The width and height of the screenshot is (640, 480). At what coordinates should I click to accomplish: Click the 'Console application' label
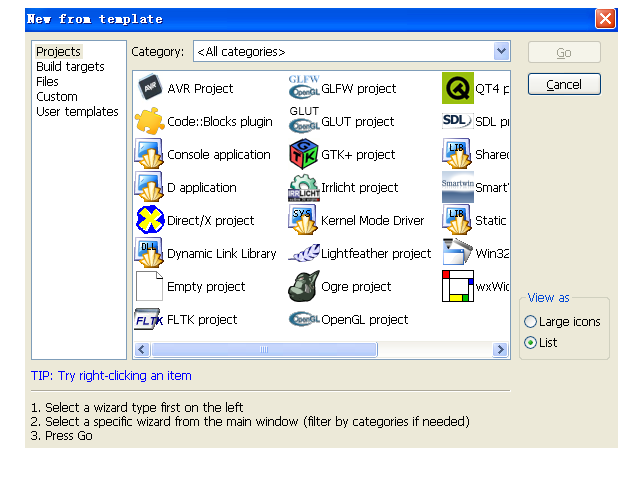pos(219,154)
